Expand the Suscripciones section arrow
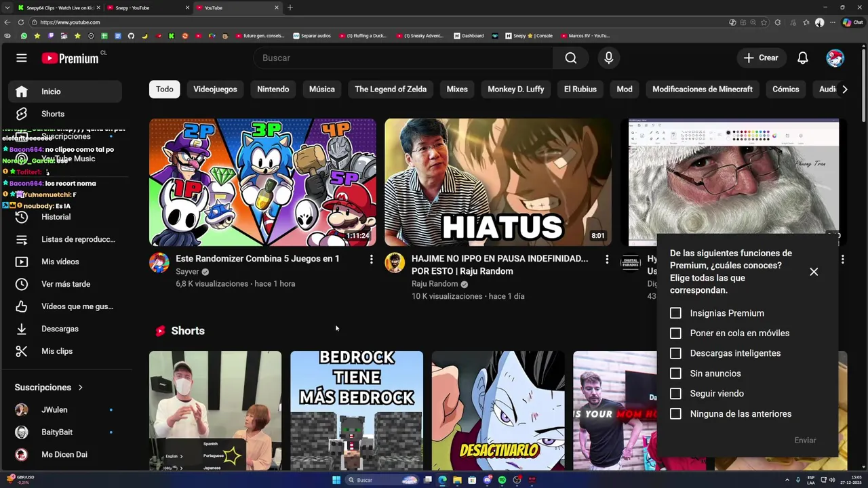This screenshot has width=868, height=488. coord(81,388)
